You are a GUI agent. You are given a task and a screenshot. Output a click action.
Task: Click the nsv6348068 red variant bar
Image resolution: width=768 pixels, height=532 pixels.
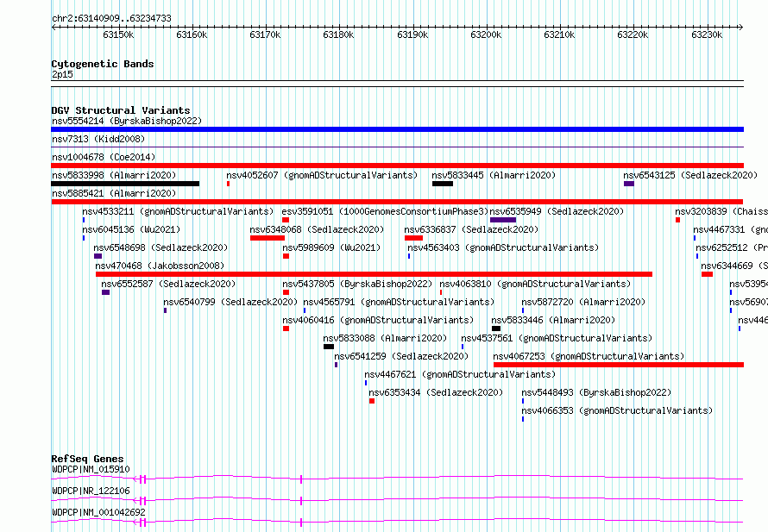coord(268,238)
